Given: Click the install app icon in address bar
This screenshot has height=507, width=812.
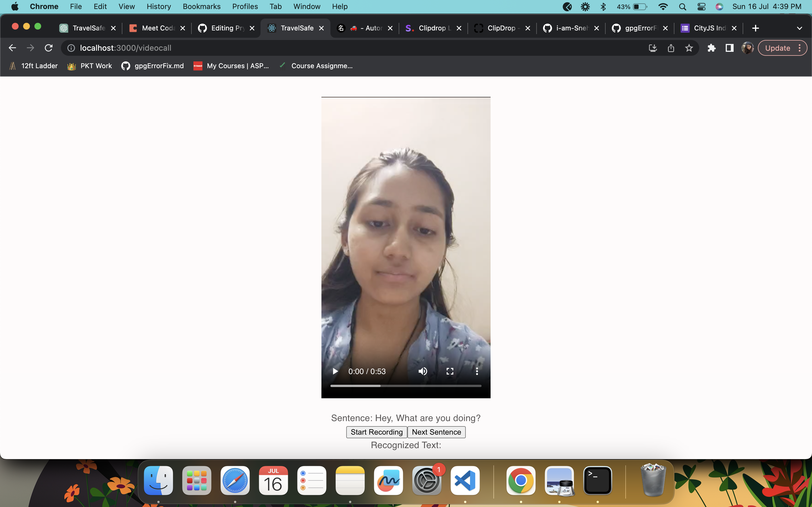Looking at the screenshot, I should point(653,48).
